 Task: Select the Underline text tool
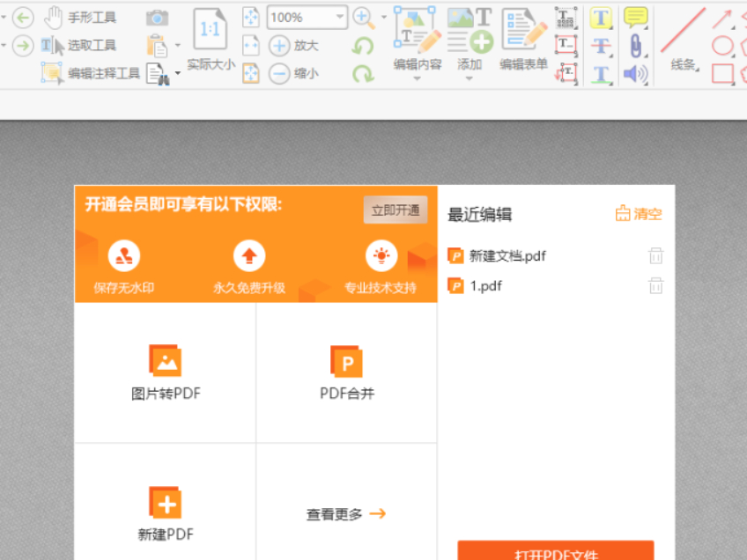[601, 74]
